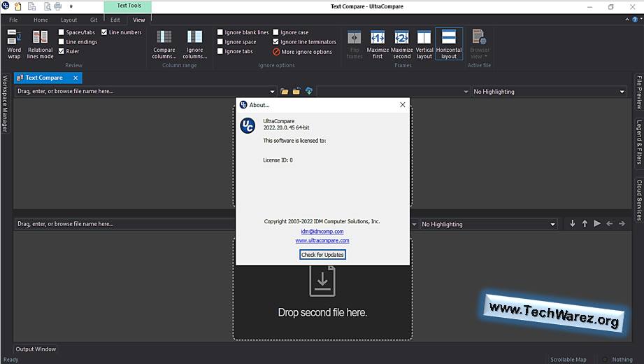The height and width of the screenshot is (364, 644).
Task: Close the Text Compare tab
Action: point(76,78)
